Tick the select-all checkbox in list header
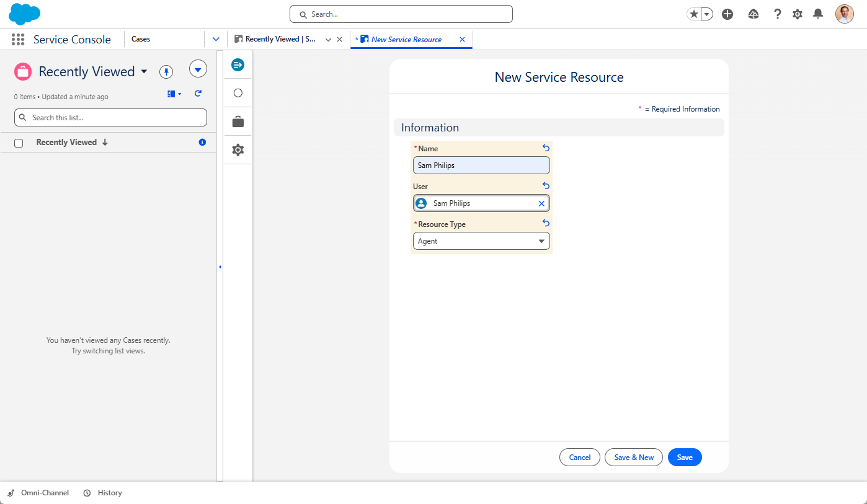The height and width of the screenshot is (504, 867). pos(19,143)
